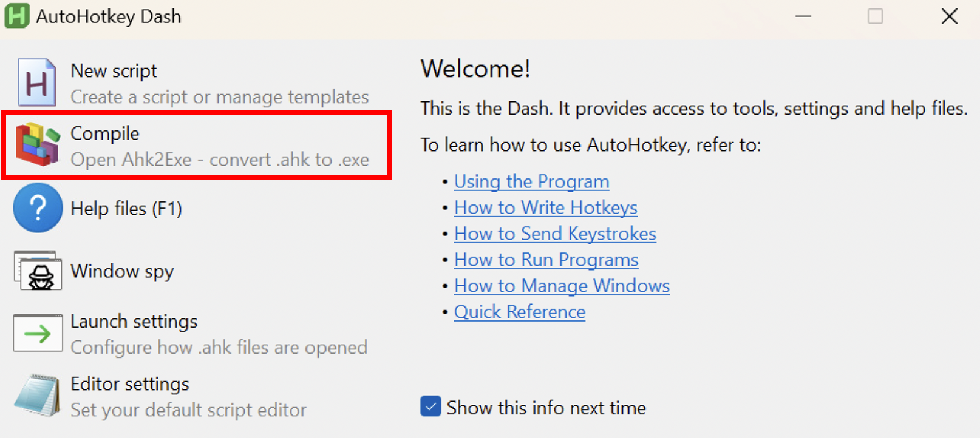Open the Quick Reference link
This screenshot has width=980, height=438.
click(x=520, y=312)
